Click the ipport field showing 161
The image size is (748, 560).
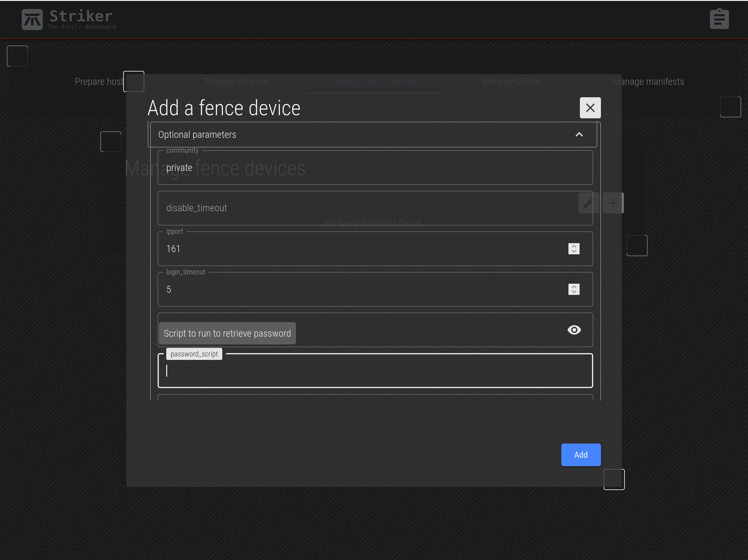(x=375, y=249)
